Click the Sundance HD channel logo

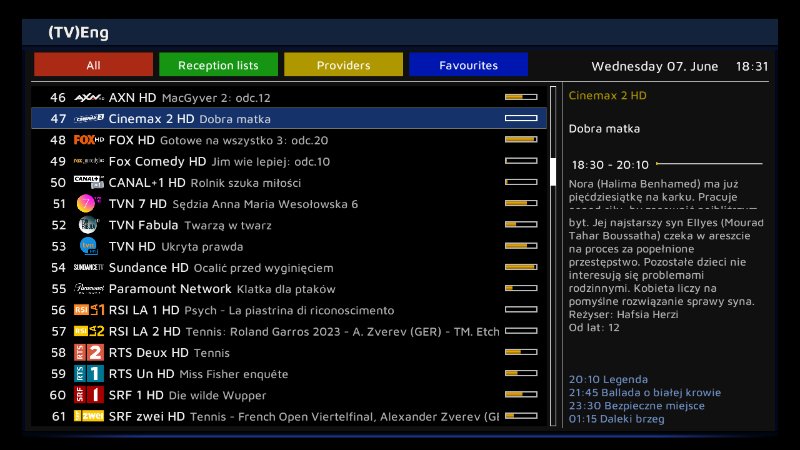tap(89, 267)
